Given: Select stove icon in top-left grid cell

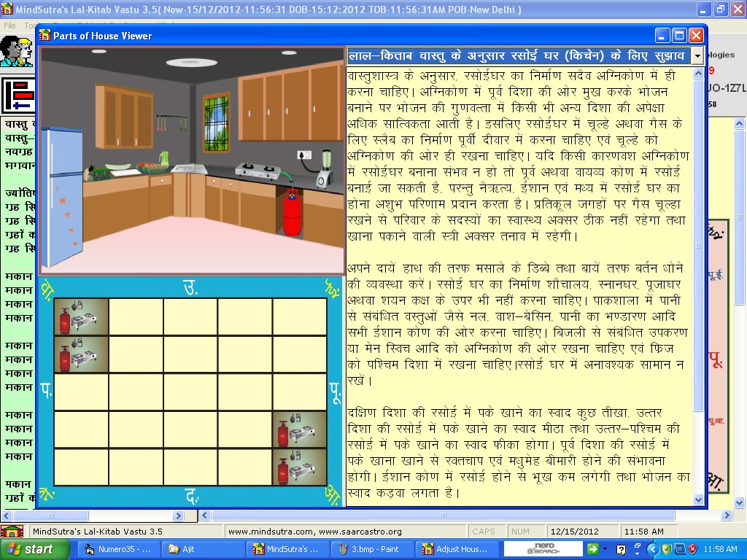Looking at the screenshot, I should (82, 316).
